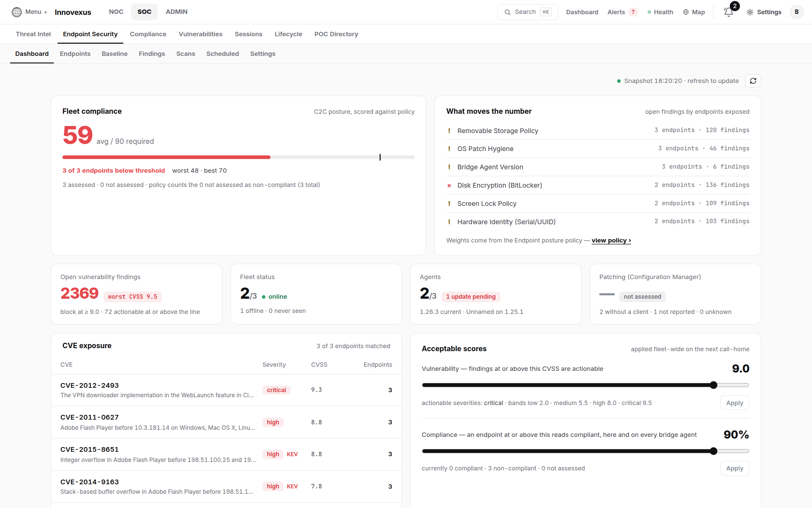Open the Lifecycle tab
812x508 pixels.
(x=289, y=34)
